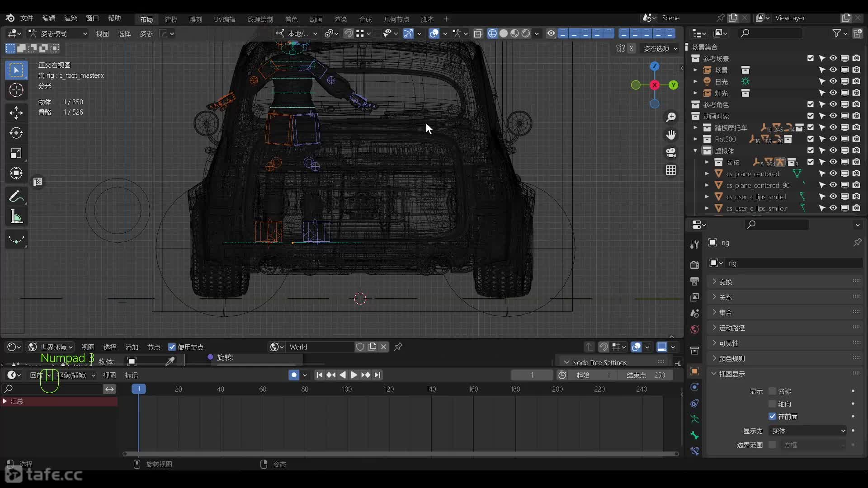Toggle 参考场景 collection exclude checkbox
This screenshot has height=488, width=868.
point(811,58)
